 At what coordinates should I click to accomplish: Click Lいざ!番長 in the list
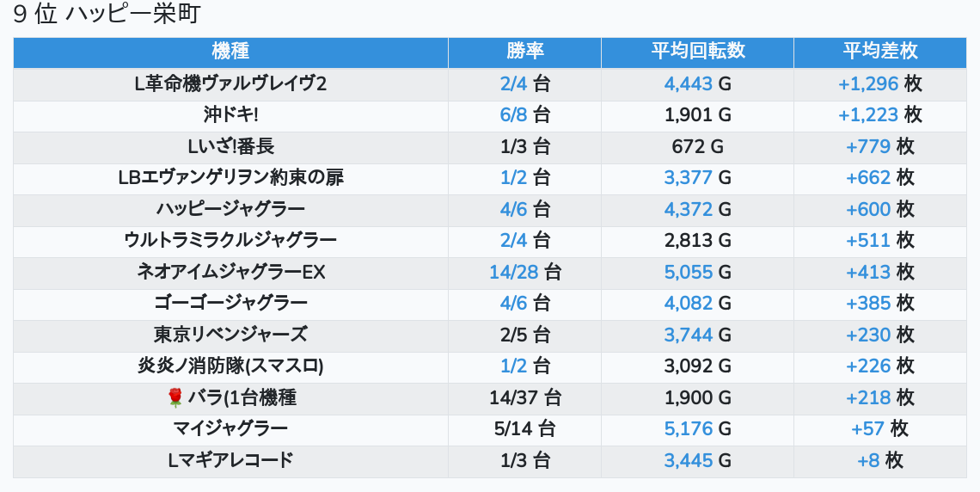(230, 146)
